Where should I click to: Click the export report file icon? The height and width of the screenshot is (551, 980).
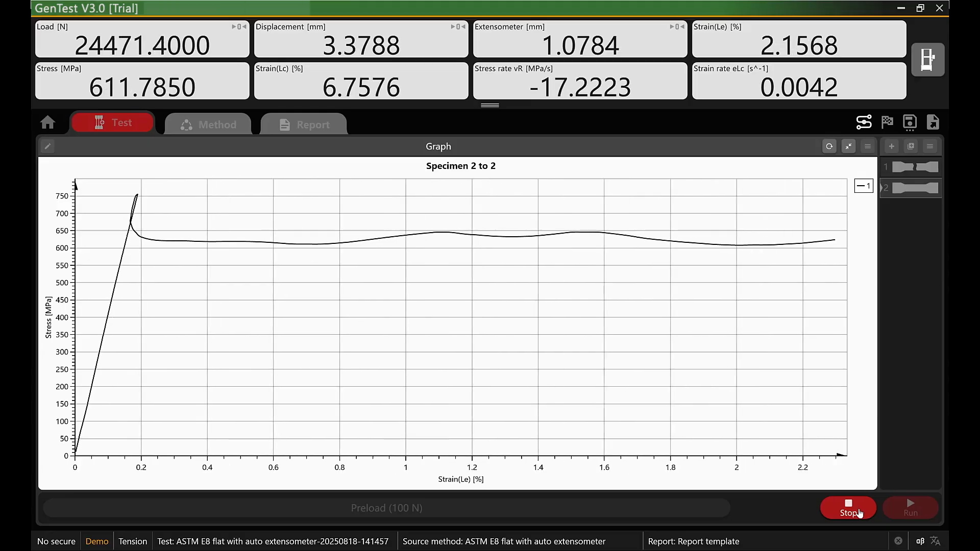[933, 122]
